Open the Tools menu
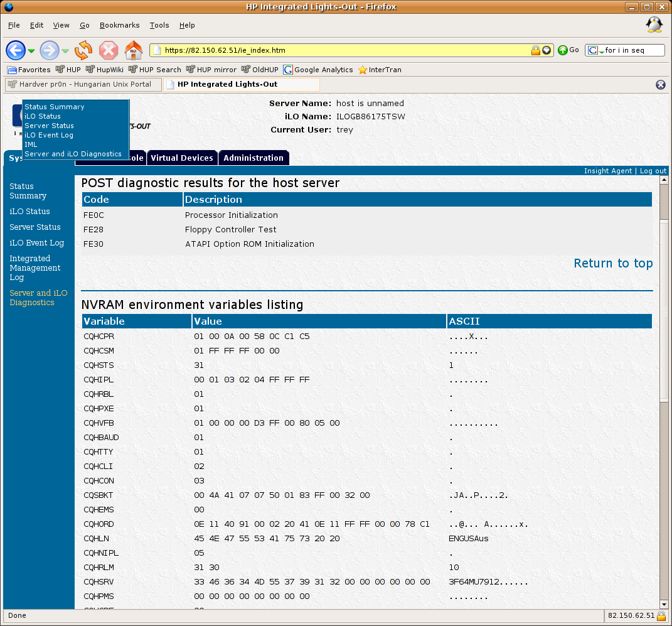 tap(159, 25)
